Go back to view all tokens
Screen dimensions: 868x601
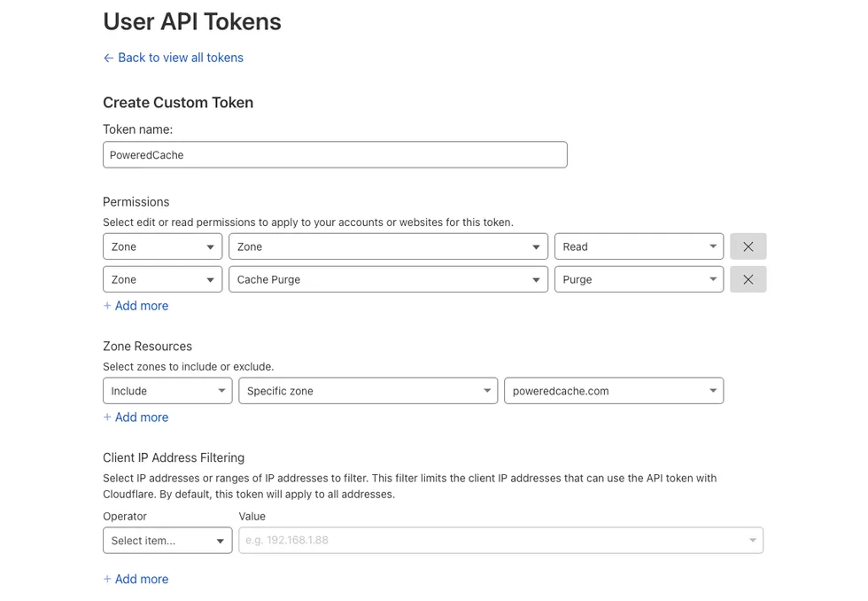(x=180, y=58)
